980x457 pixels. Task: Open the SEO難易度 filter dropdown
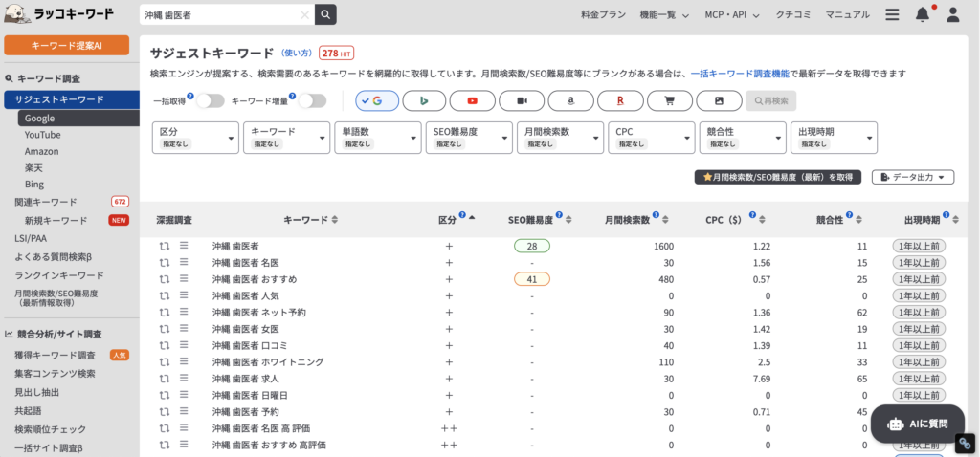(x=469, y=138)
